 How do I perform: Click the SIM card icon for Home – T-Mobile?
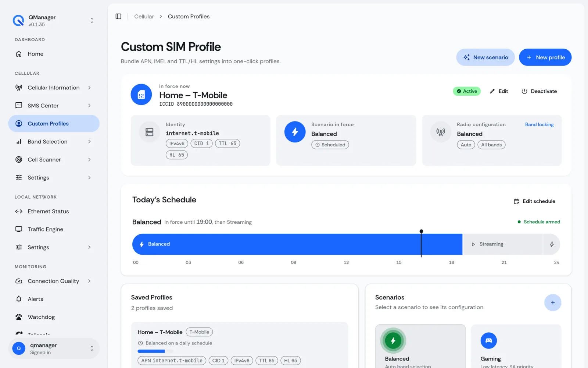click(x=141, y=95)
